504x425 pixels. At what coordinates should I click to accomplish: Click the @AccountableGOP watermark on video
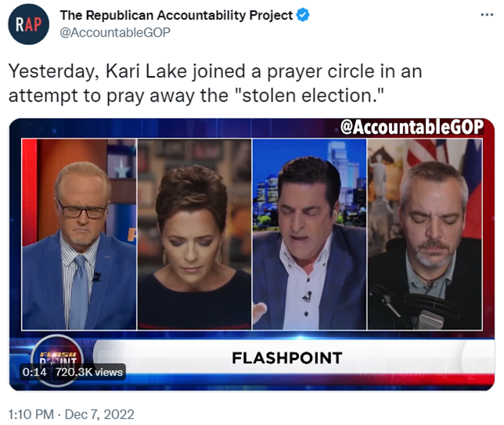click(x=412, y=127)
